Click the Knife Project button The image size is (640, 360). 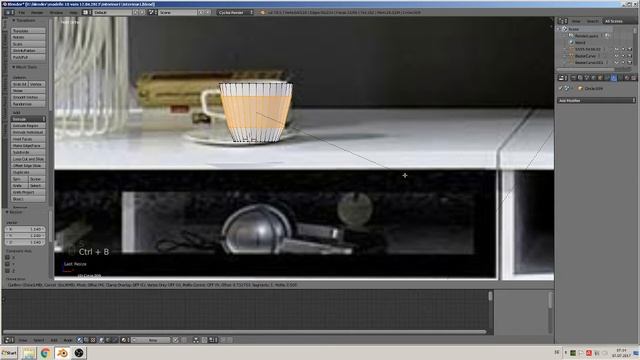28,192
